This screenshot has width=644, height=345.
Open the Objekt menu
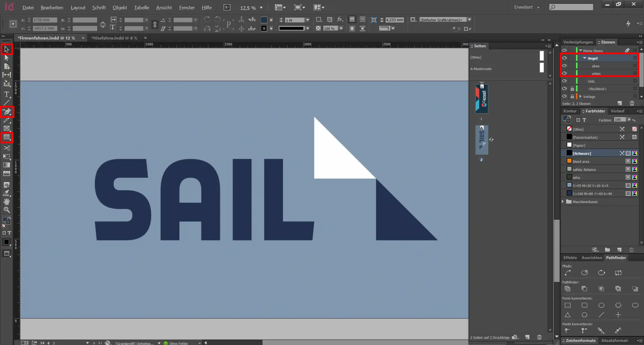point(120,7)
